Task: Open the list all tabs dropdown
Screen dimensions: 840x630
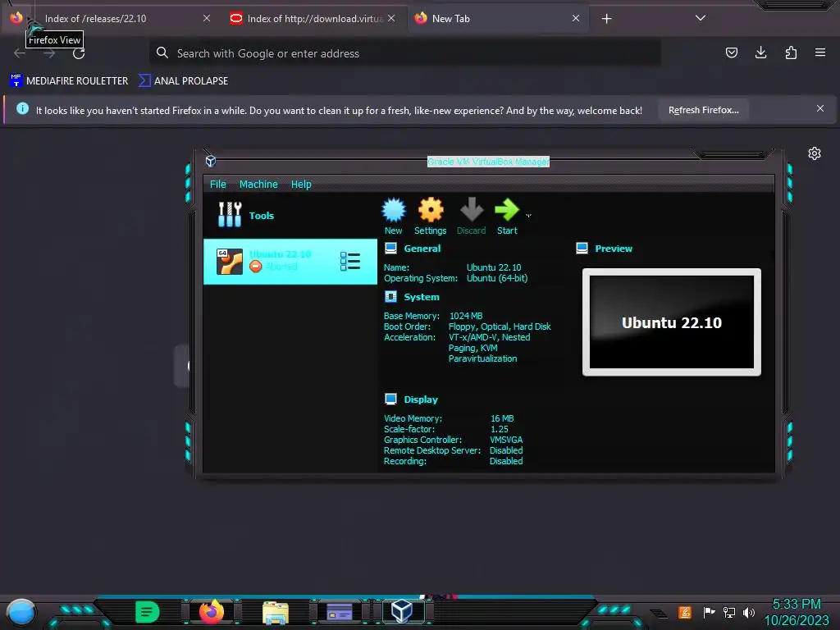Action: (x=701, y=18)
